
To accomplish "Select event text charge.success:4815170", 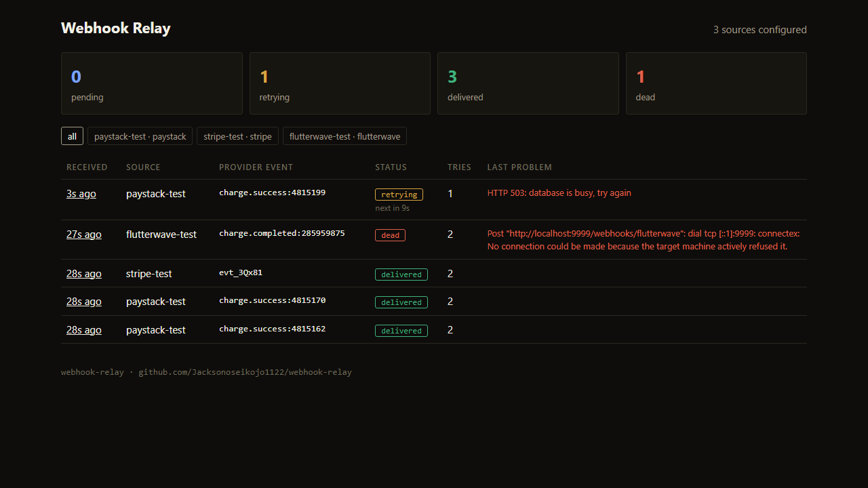I will pyautogui.click(x=272, y=300).
